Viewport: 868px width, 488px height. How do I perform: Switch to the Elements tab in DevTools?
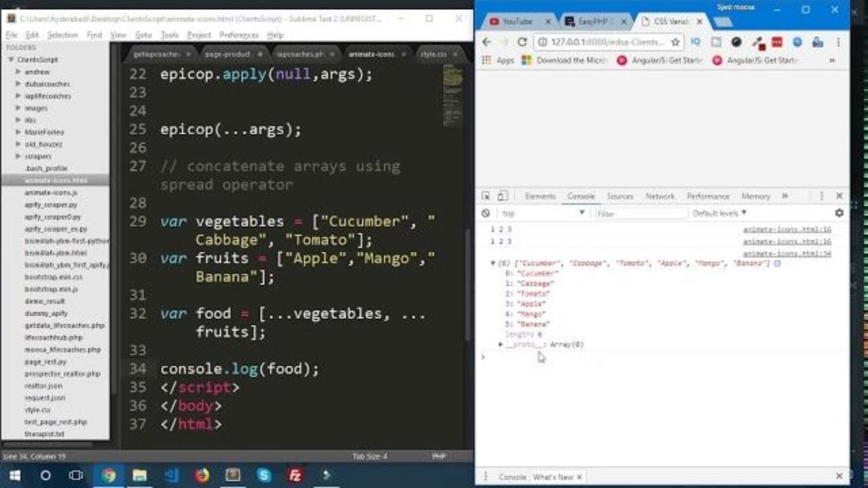click(x=540, y=196)
